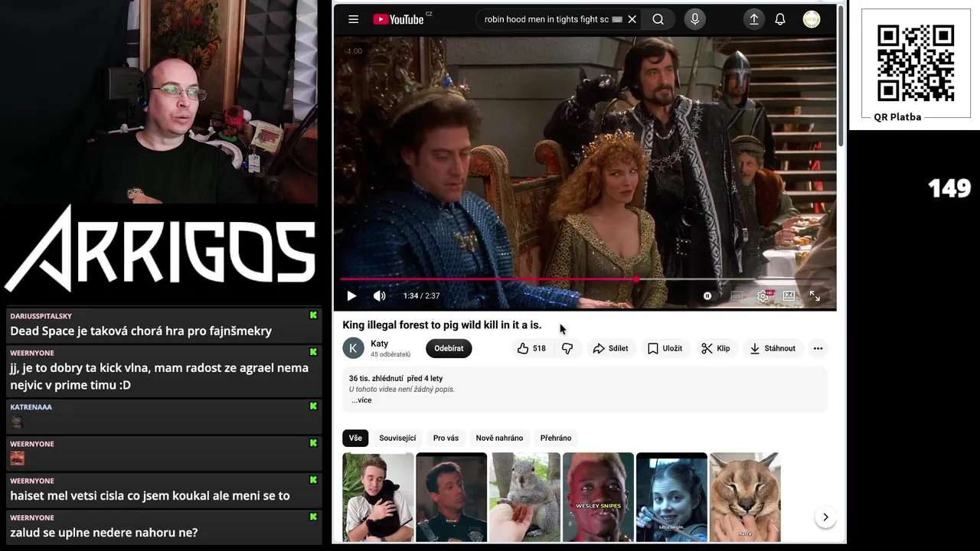Click the DARIUSSPITALSKY chat username

pos(41,316)
